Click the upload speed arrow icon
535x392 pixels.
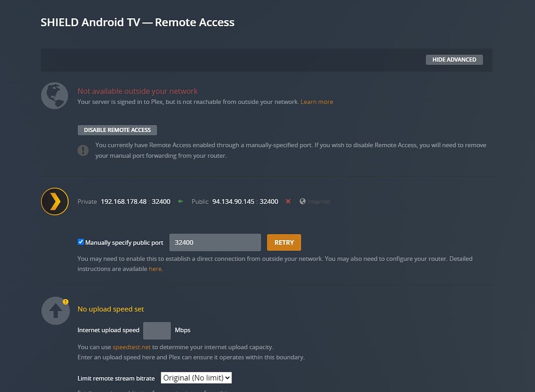tap(55, 311)
